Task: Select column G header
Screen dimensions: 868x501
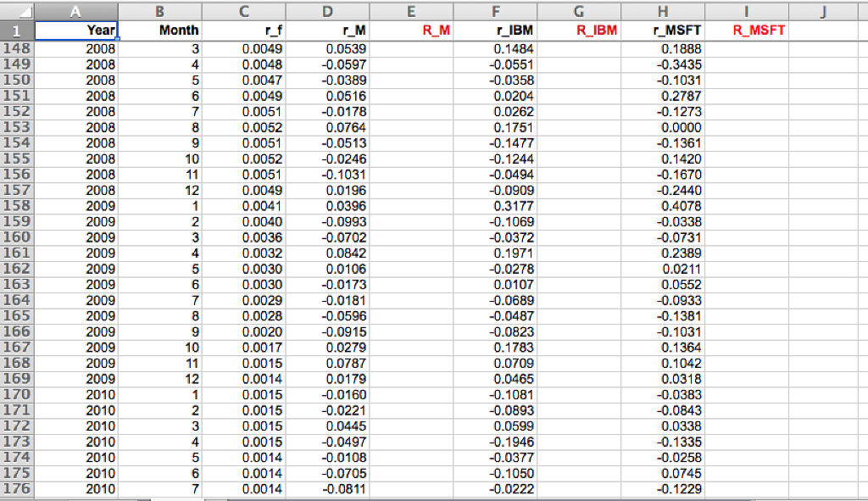Action: coord(579,11)
